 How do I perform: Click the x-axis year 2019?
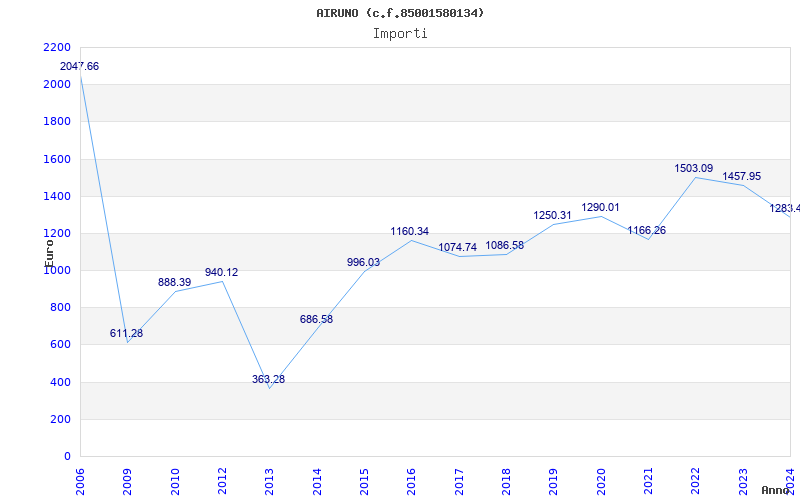554,482
